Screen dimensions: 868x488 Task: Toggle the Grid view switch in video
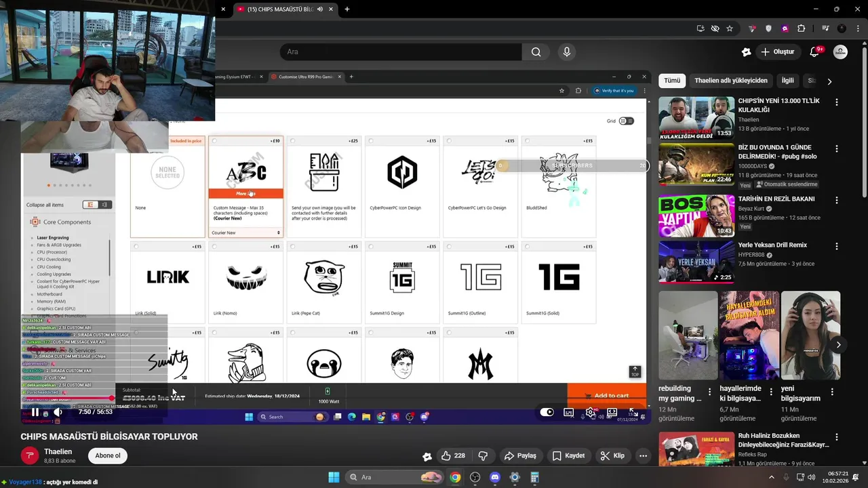click(x=626, y=121)
